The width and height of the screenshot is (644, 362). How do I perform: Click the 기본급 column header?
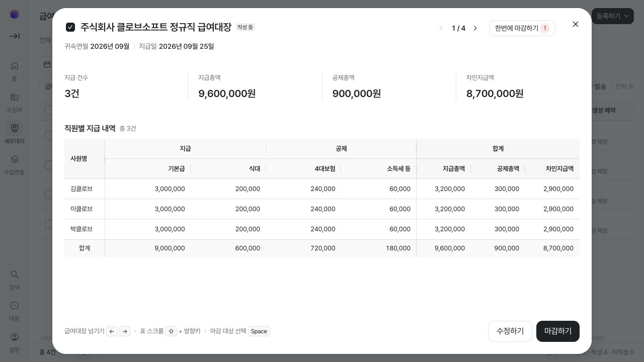click(x=147, y=169)
